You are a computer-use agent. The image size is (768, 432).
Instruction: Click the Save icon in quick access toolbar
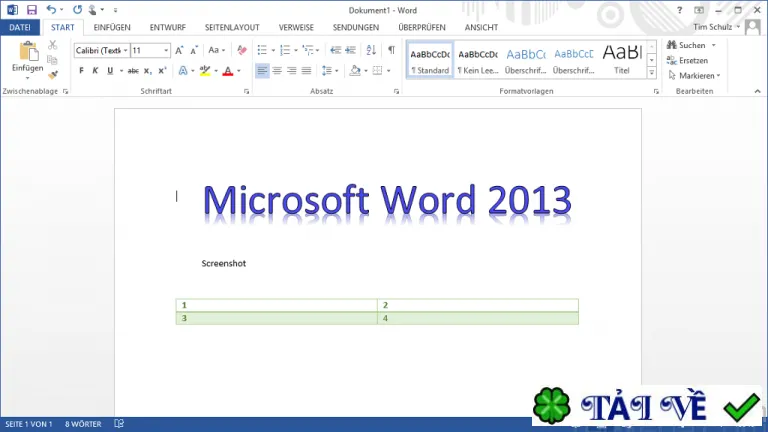32,10
